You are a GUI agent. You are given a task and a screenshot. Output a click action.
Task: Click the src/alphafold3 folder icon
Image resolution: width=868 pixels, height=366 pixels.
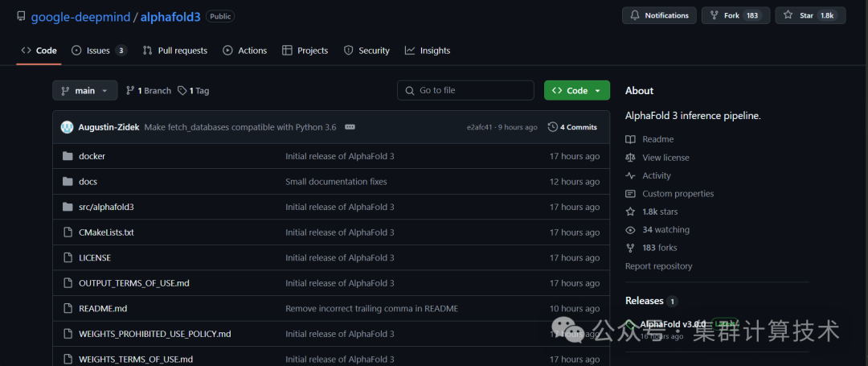pyautogui.click(x=68, y=207)
